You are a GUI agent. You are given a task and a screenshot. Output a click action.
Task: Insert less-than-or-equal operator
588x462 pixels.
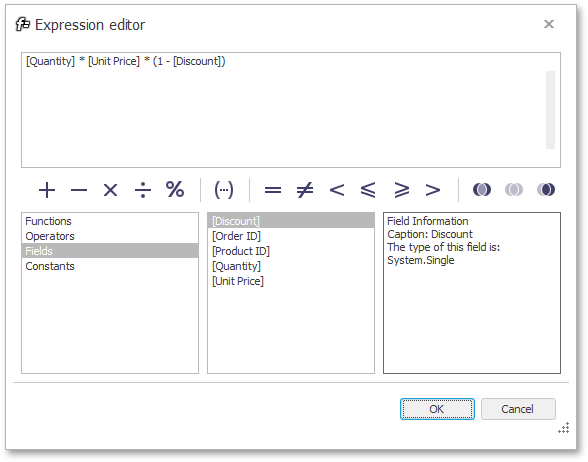368,190
